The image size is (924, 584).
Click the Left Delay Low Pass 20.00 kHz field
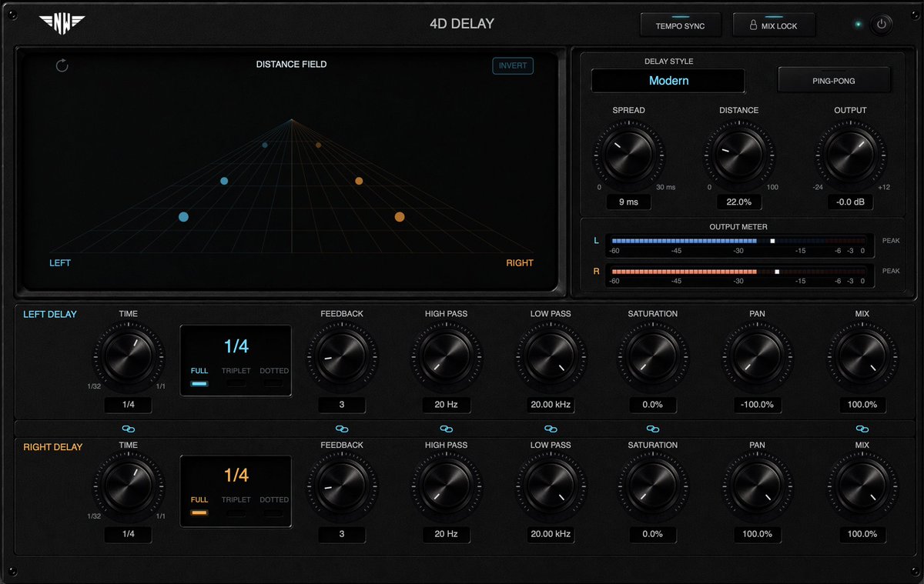click(551, 405)
